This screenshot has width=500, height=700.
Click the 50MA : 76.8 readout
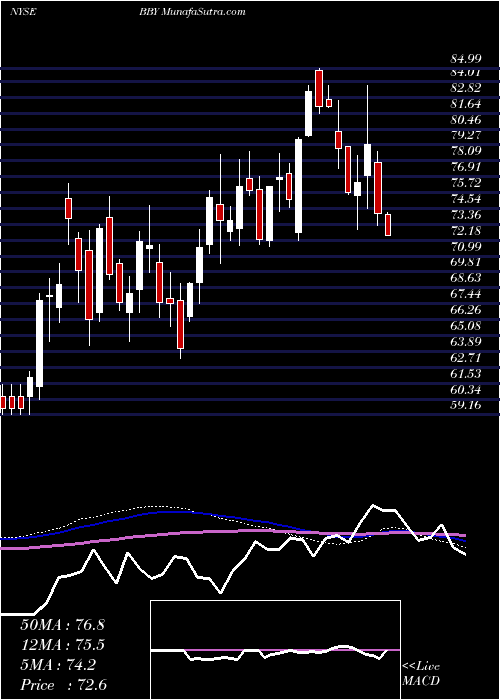[62, 624]
